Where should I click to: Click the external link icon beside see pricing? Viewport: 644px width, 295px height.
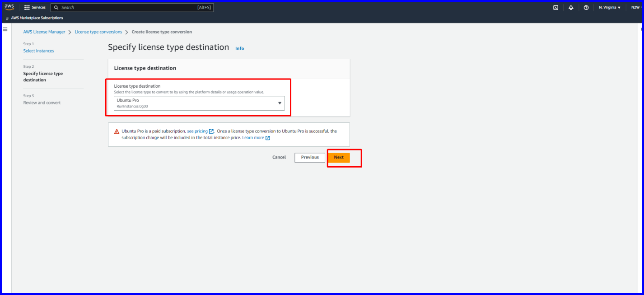point(211,131)
